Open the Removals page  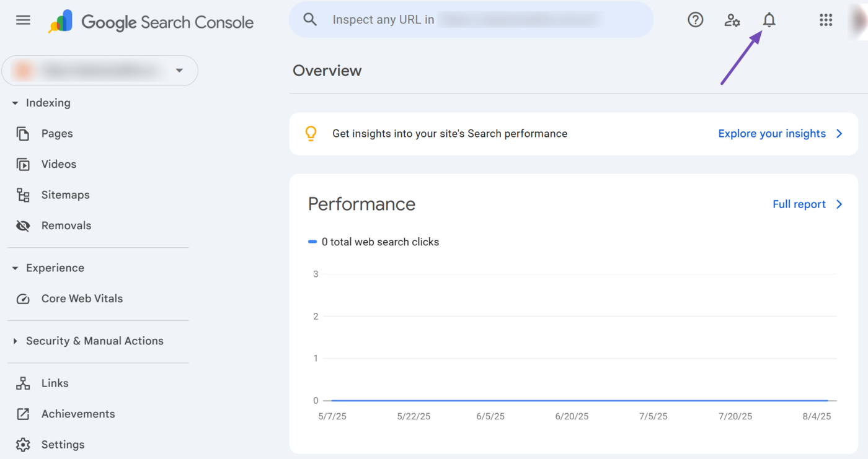point(66,226)
